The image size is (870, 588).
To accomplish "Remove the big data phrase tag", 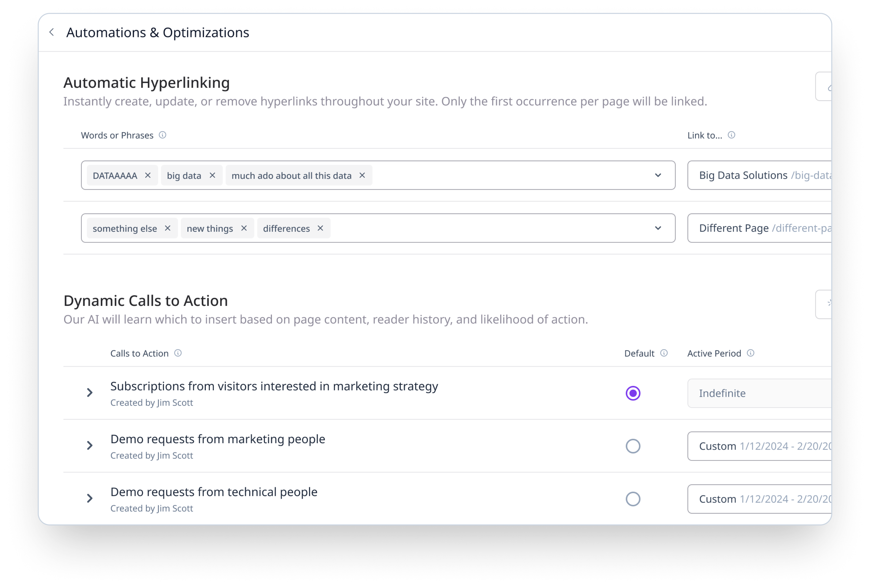I will pos(212,175).
